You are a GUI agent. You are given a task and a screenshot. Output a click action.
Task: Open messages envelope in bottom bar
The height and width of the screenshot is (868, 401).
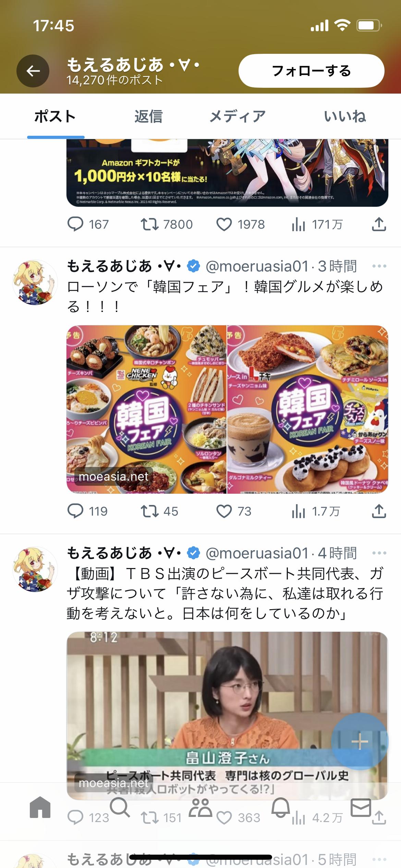361,808
